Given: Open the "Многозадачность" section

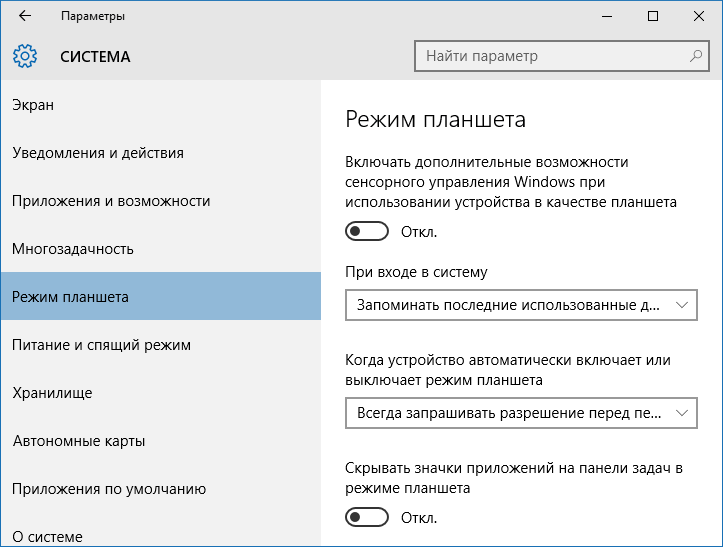Looking at the screenshot, I should (73, 249).
